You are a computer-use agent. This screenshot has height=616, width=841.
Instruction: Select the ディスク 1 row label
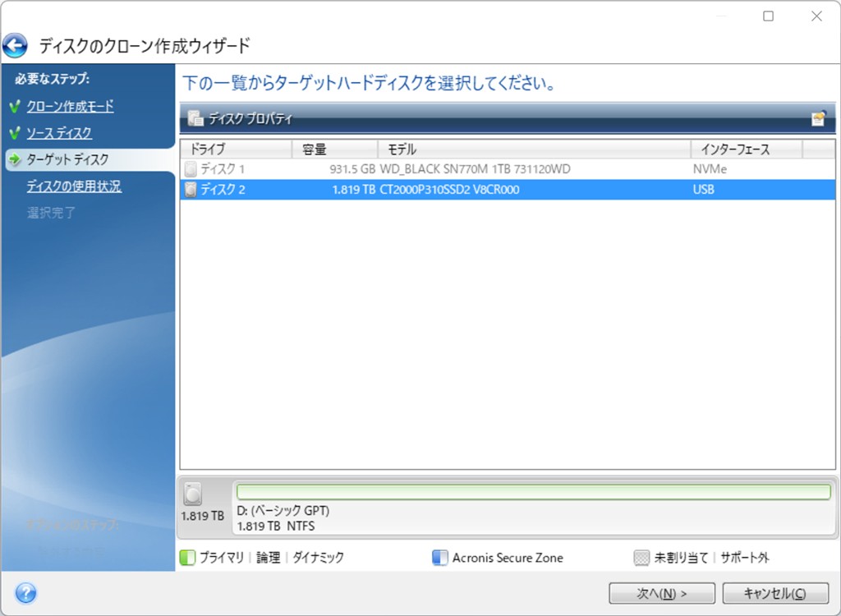coord(223,169)
